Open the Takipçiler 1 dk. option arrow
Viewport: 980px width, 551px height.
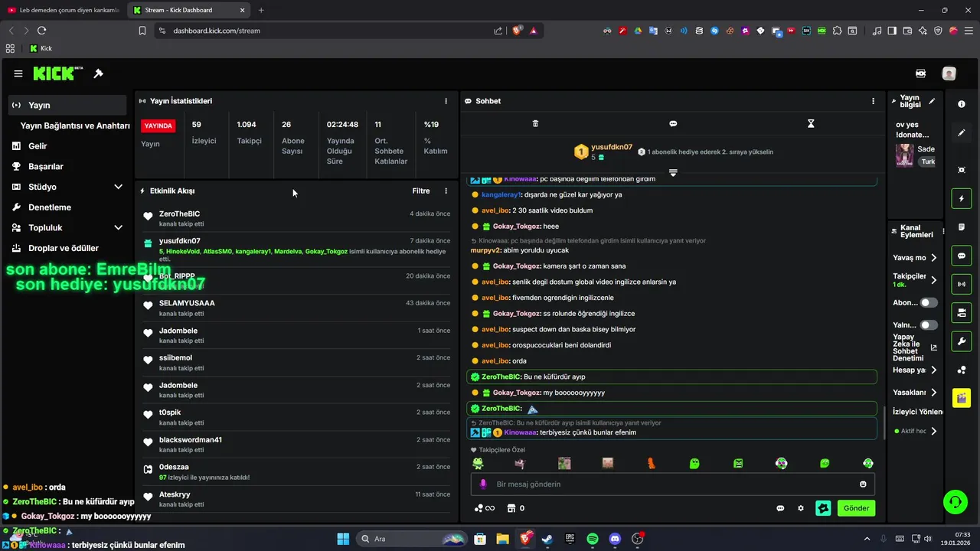click(x=934, y=280)
